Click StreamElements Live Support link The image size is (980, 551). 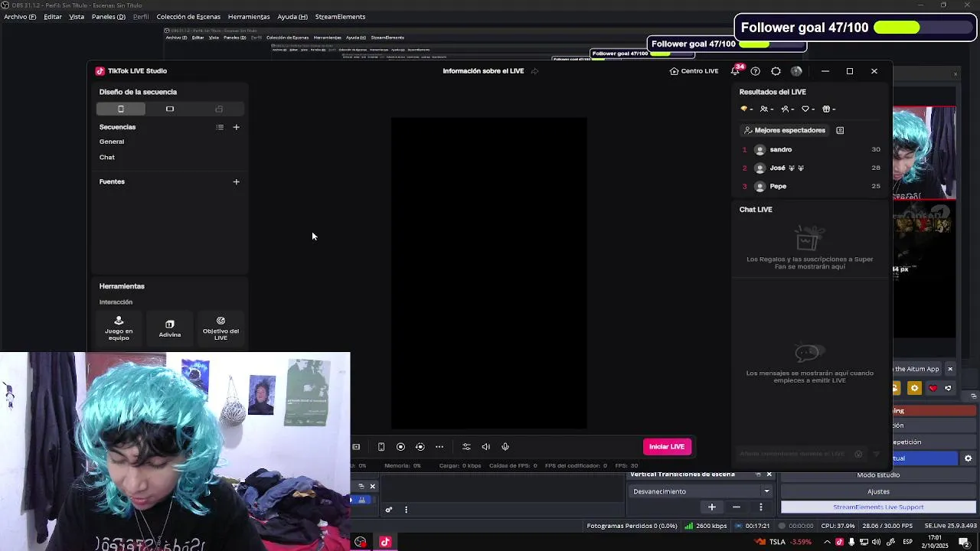(x=878, y=507)
